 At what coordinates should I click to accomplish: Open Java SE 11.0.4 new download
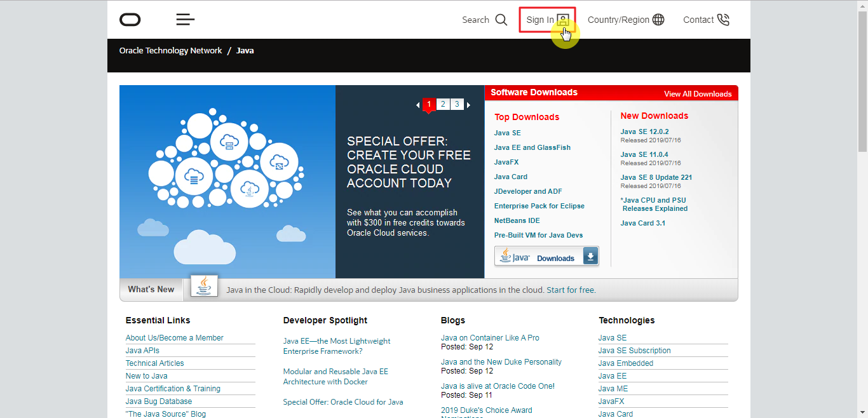[x=644, y=154]
